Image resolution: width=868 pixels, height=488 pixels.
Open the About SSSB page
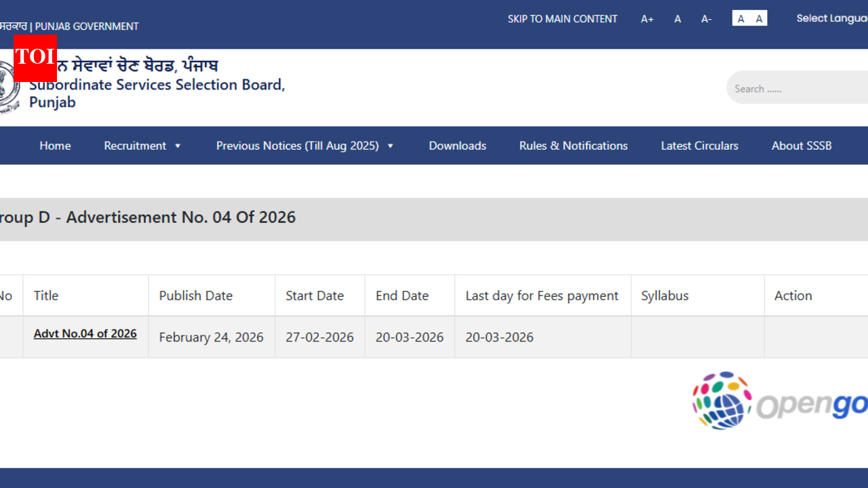click(802, 145)
